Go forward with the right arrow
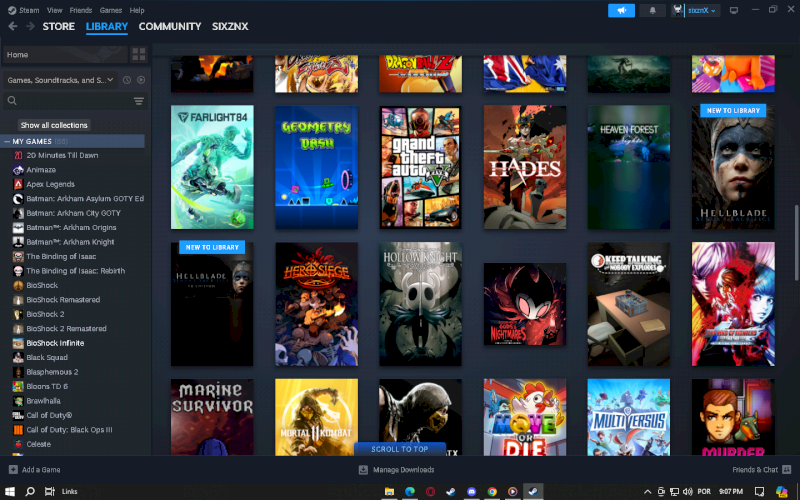The width and height of the screenshot is (800, 500). [x=30, y=26]
